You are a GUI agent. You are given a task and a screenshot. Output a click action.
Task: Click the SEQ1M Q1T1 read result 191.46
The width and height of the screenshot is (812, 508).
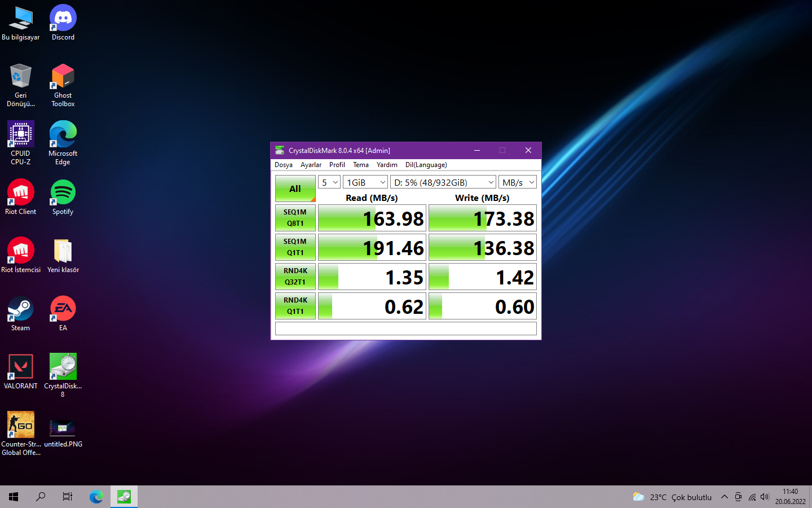[x=372, y=247]
